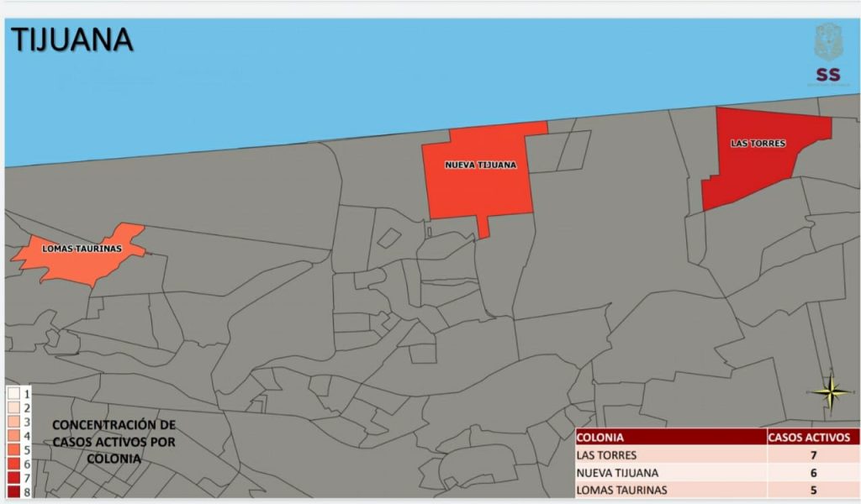The height and width of the screenshot is (504, 861).
Task: Click the SS health secretariat logo
Action: click(x=828, y=54)
